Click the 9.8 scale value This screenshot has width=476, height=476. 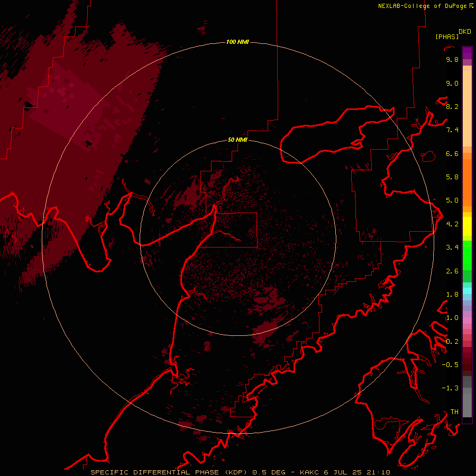[x=452, y=59]
